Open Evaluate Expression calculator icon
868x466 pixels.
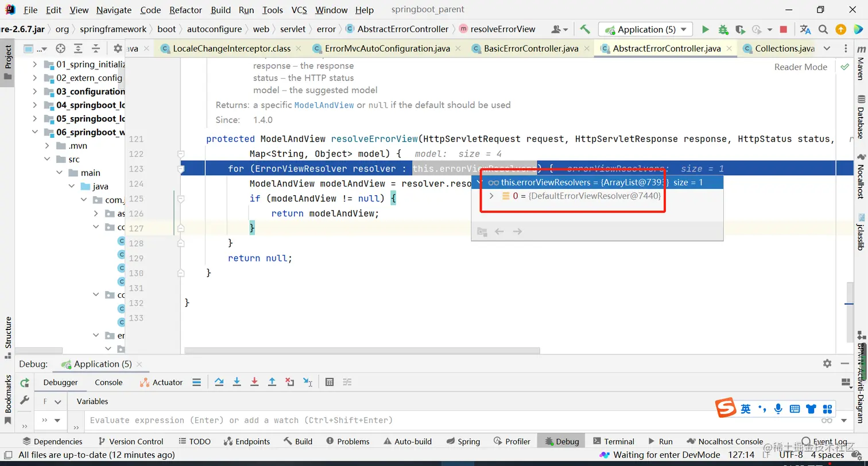pos(330,382)
